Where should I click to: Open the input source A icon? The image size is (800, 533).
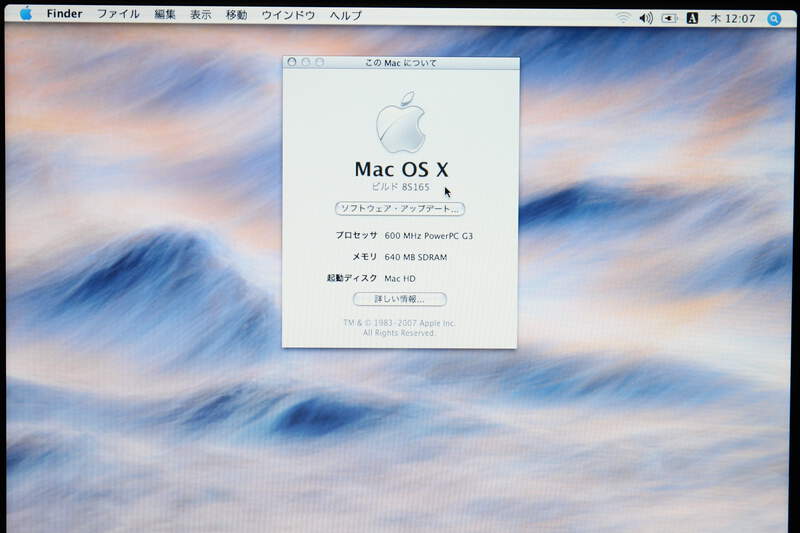coord(692,18)
